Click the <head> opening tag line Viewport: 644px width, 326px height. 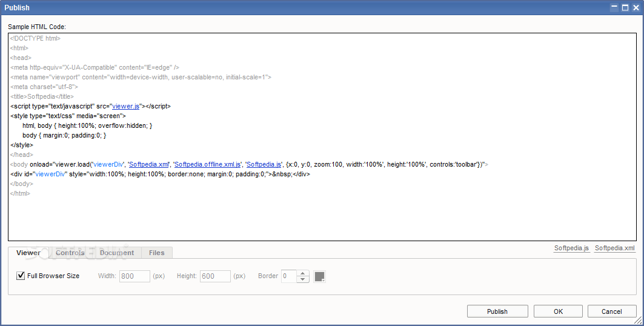pyautogui.click(x=21, y=58)
